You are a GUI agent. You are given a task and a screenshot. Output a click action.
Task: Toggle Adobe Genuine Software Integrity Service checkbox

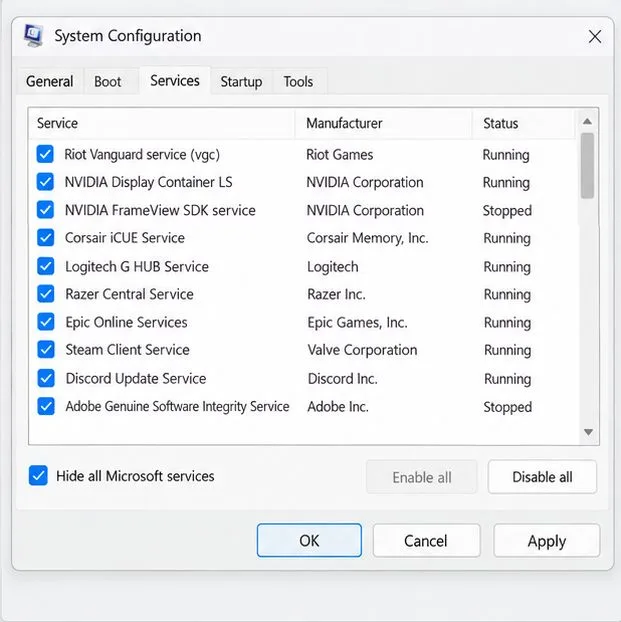coord(46,407)
